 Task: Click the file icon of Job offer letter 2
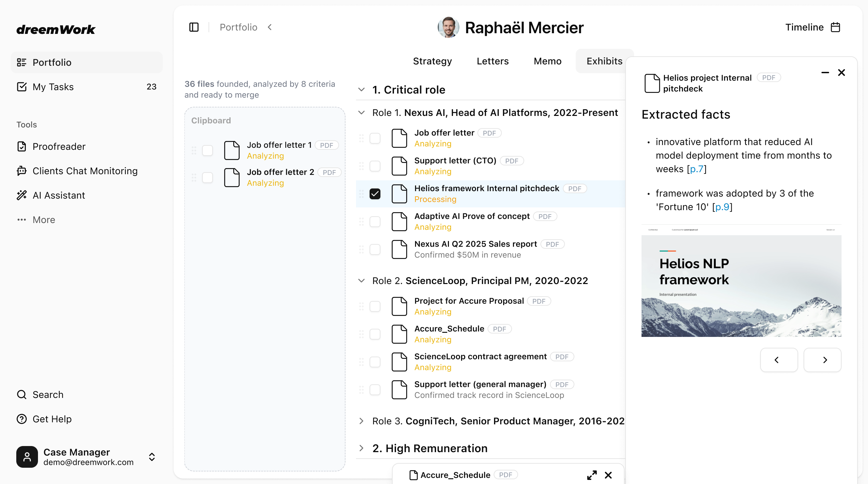(x=232, y=178)
